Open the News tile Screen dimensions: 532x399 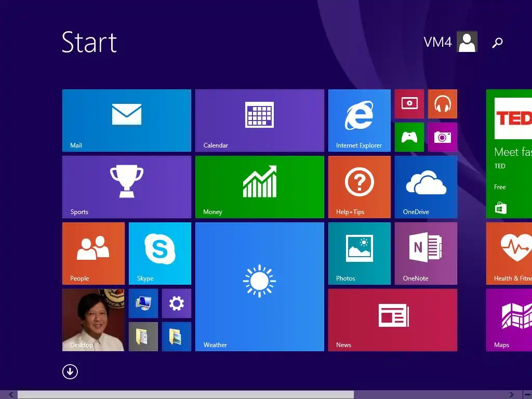(x=393, y=320)
